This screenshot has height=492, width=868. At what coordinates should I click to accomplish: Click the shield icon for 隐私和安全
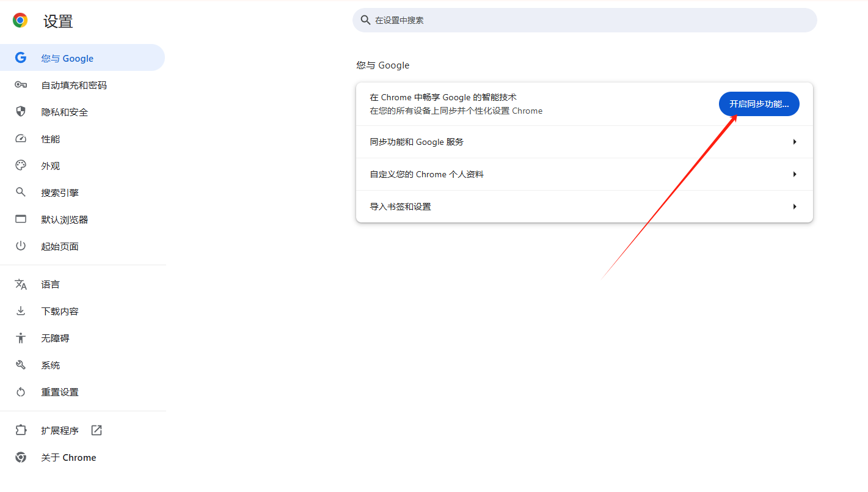point(21,112)
